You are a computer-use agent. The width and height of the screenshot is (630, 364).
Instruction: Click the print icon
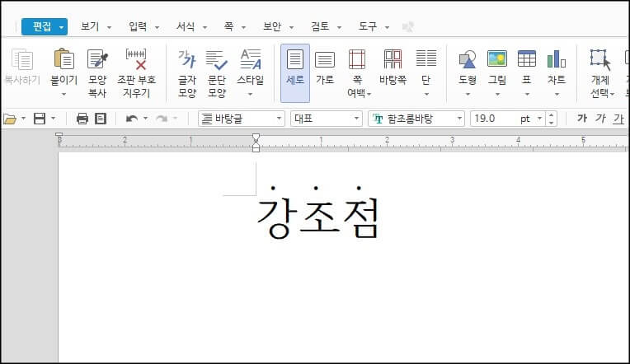[x=82, y=119]
